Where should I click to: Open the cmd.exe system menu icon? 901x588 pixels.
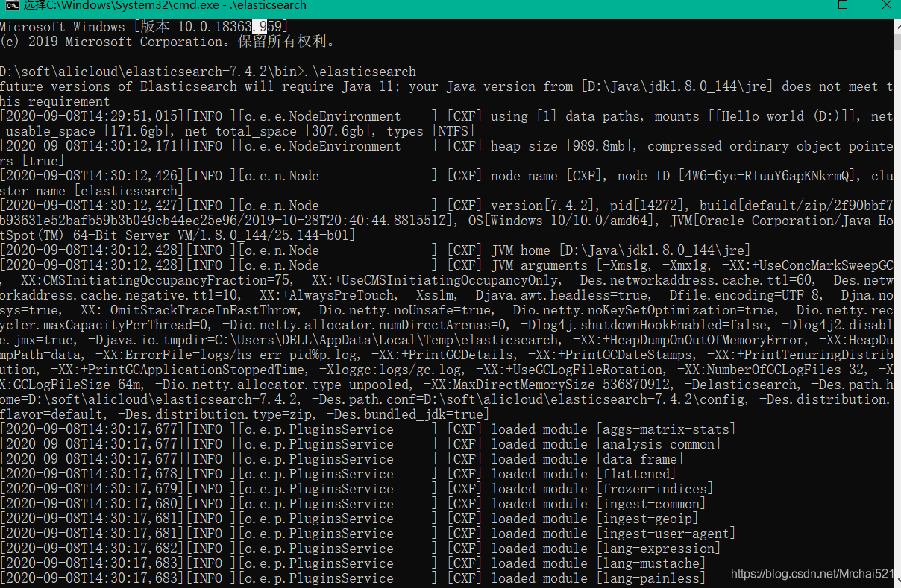[10, 5]
